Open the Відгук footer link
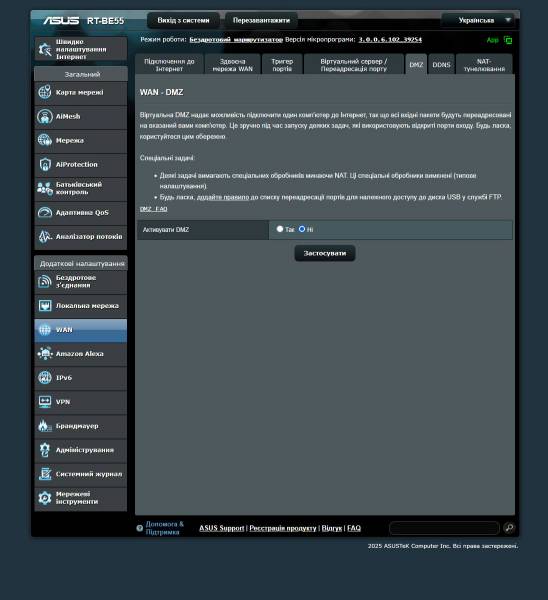 [x=332, y=528]
